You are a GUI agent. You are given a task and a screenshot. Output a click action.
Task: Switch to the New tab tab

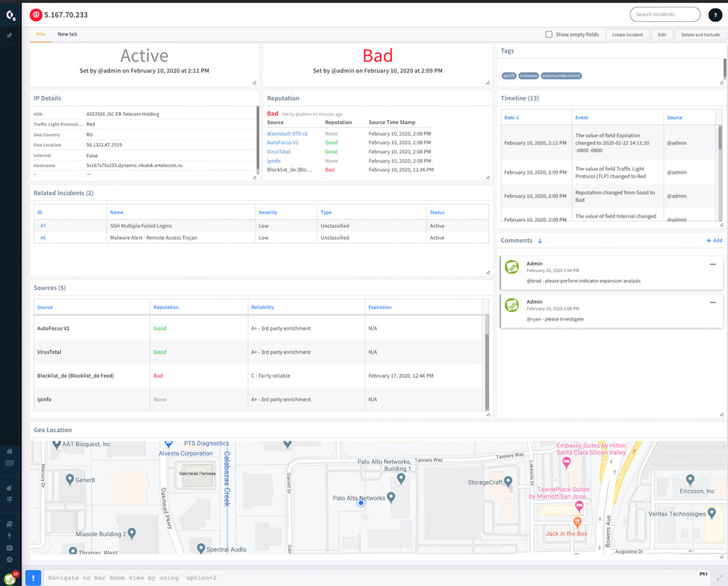(x=67, y=34)
